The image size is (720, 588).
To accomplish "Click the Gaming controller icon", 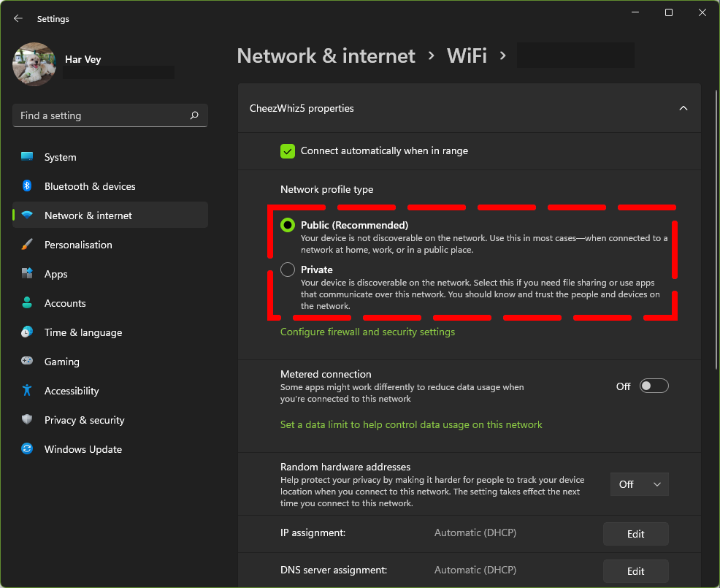I will point(27,361).
